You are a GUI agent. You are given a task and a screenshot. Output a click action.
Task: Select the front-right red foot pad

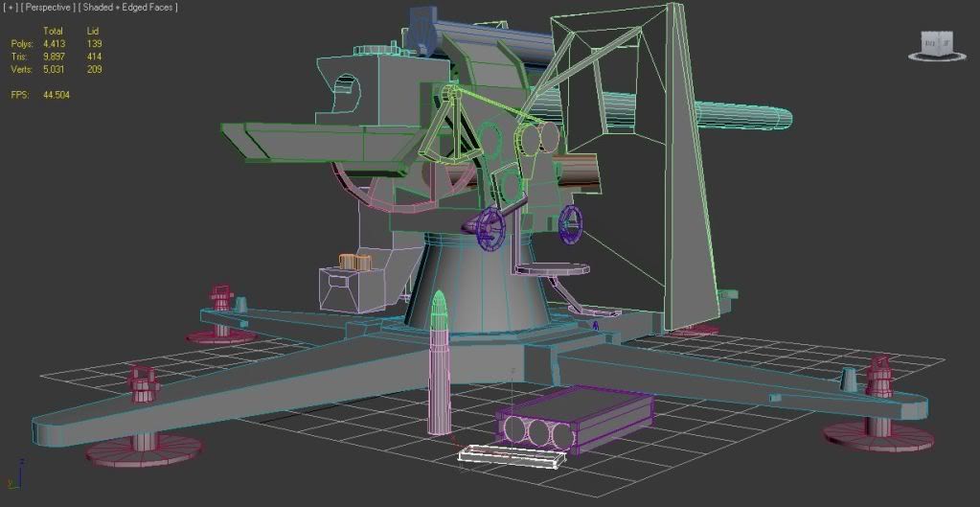[x=877, y=433]
